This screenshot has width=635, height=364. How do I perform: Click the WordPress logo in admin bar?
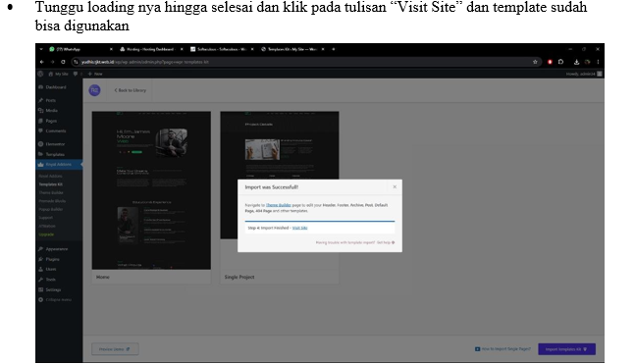coord(40,74)
